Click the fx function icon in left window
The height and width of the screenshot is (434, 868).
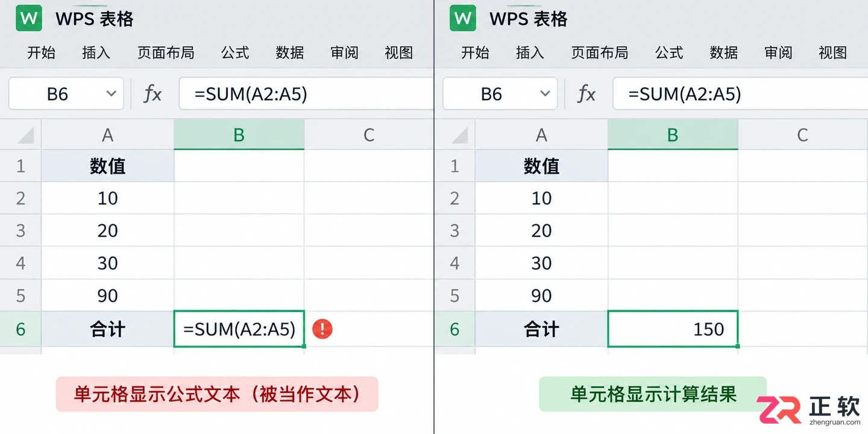pyautogui.click(x=153, y=94)
